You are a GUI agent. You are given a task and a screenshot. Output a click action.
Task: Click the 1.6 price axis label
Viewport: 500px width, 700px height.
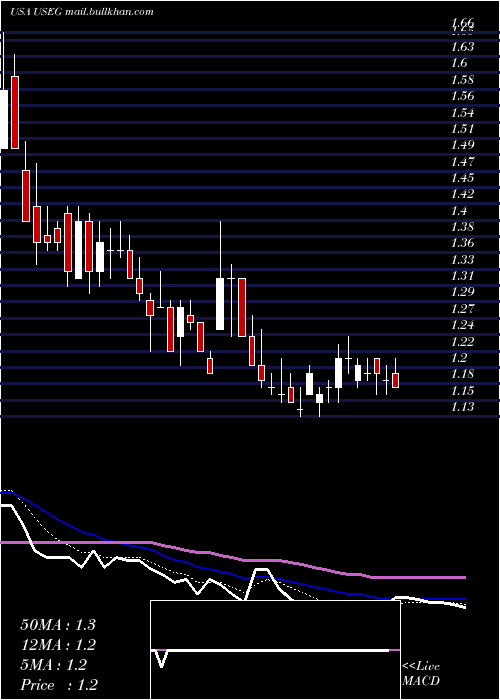click(459, 62)
